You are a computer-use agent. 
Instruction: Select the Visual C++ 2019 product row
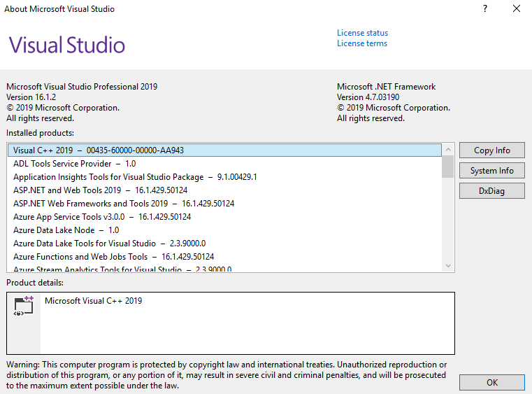pyautogui.click(x=224, y=150)
